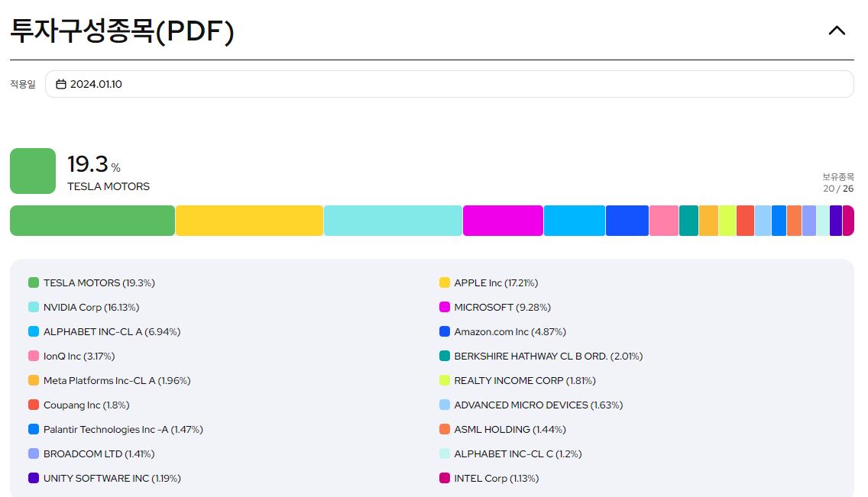Image resolution: width=868 pixels, height=497 pixels.
Task: Select the yellow Apple bar segment
Action: click(x=249, y=221)
